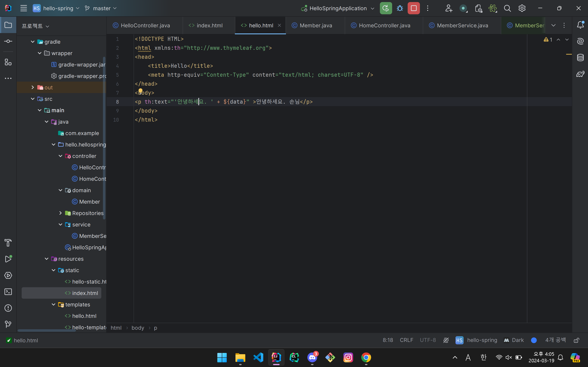Open the main hamburger menu
This screenshot has width=588, height=367.
pyautogui.click(x=23, y=8)
